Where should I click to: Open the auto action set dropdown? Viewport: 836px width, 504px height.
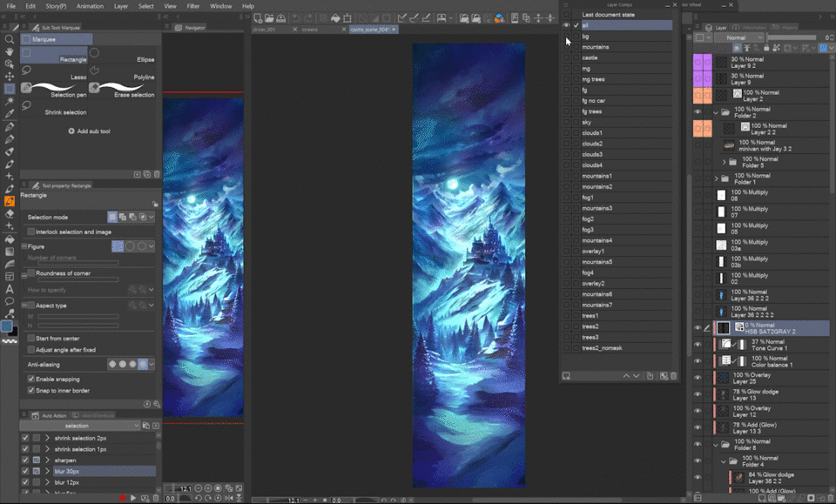pos(88,426)
